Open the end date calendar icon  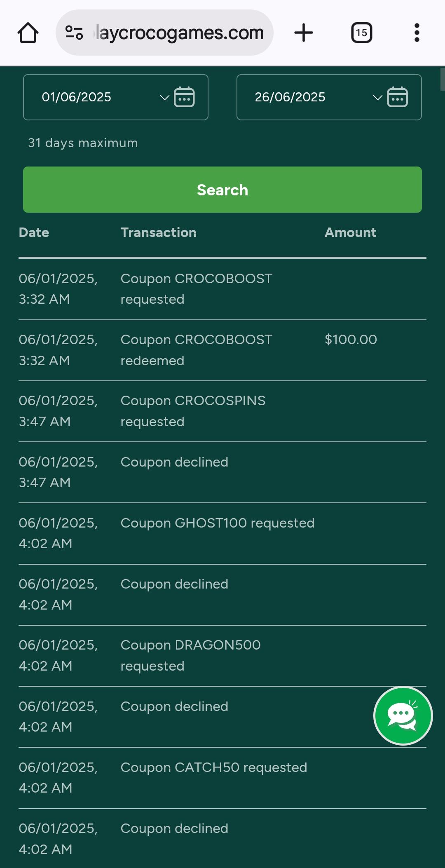(x=397, y=97)
